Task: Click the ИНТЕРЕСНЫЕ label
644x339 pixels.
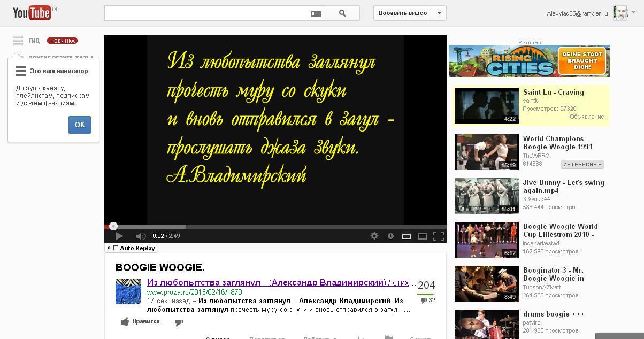Action: pyautogui.click(x=582, y=164)
